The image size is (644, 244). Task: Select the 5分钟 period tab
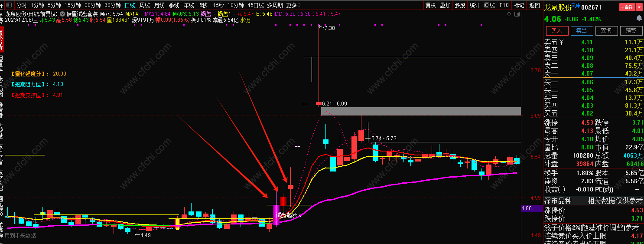pos(54,5)
